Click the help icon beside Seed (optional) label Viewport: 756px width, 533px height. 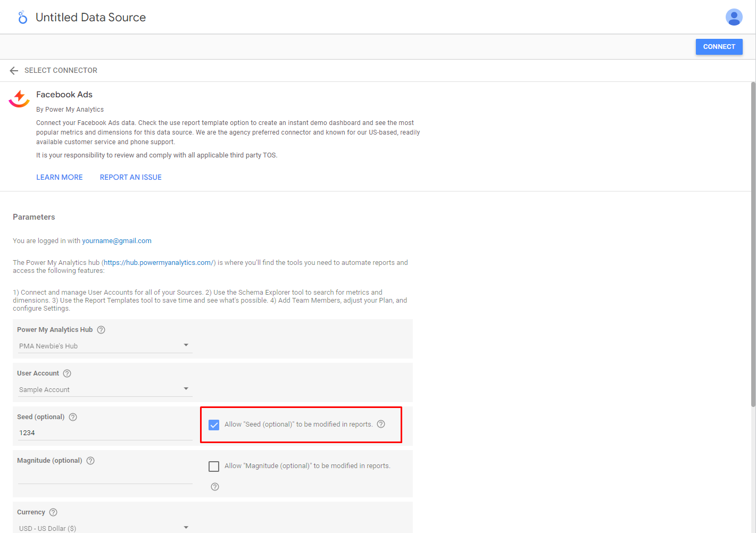(73, 417)
